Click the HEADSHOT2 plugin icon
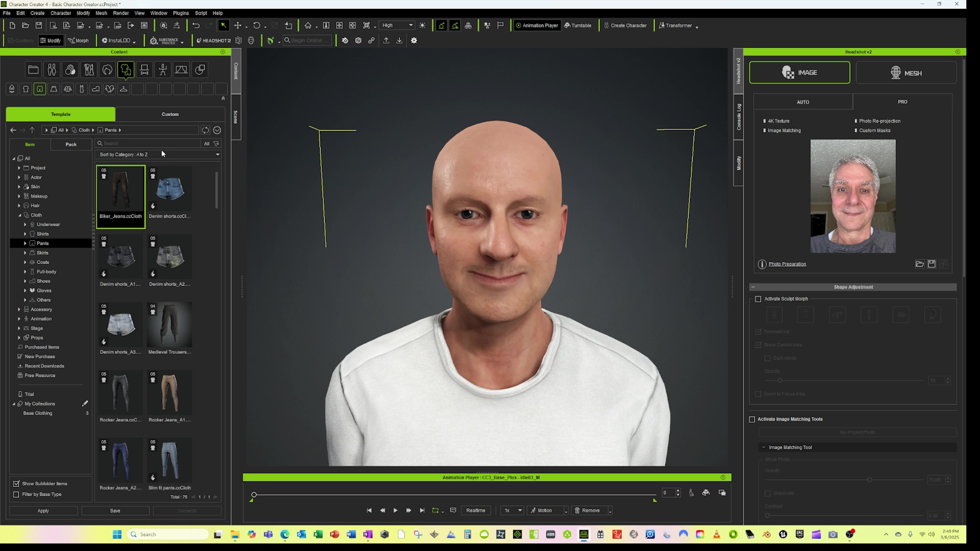 pos(213,40)
